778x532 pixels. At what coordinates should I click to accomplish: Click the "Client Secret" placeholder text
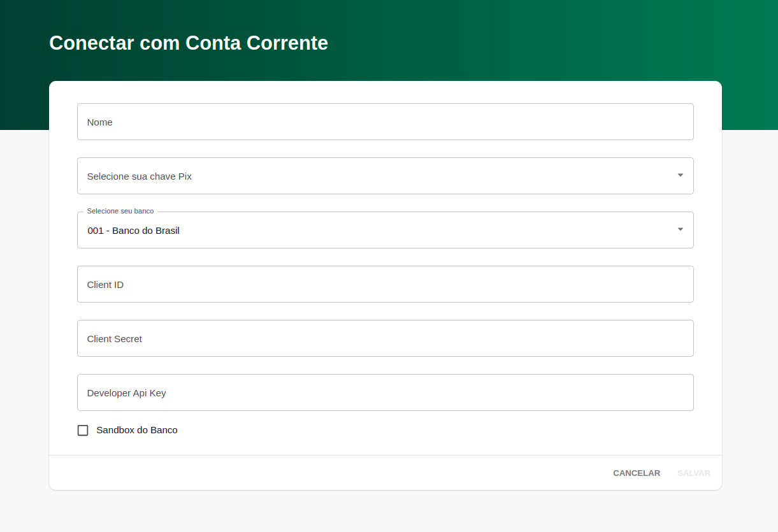point(115,339)
